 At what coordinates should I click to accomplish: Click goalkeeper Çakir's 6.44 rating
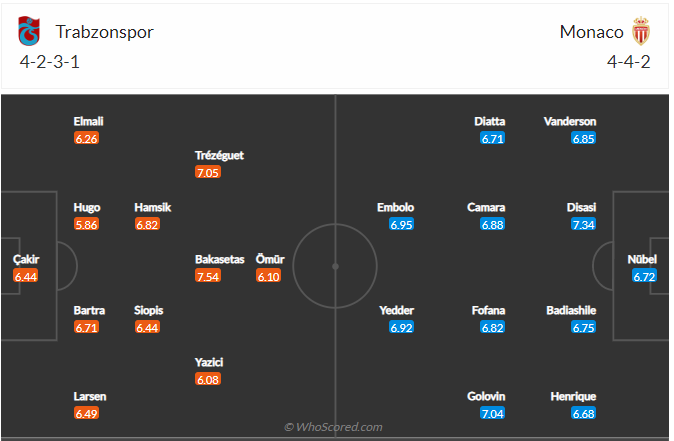click(x=26, y=275)
